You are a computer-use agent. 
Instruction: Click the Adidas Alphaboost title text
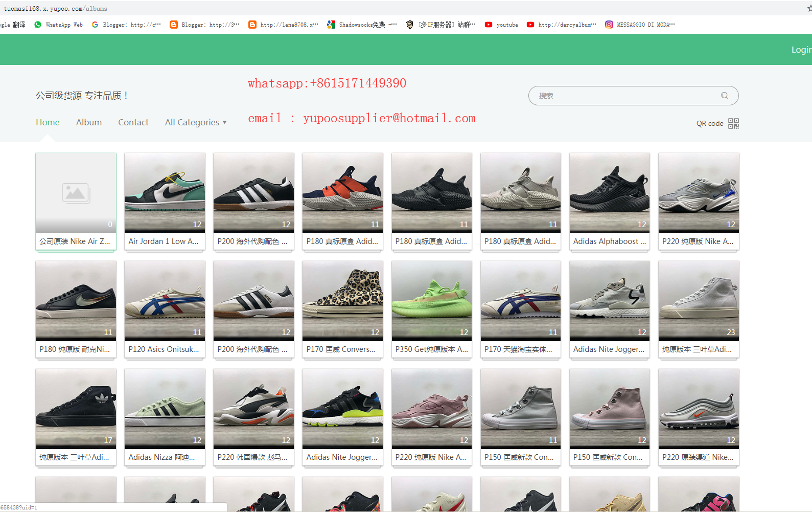[x=610, y=241]
